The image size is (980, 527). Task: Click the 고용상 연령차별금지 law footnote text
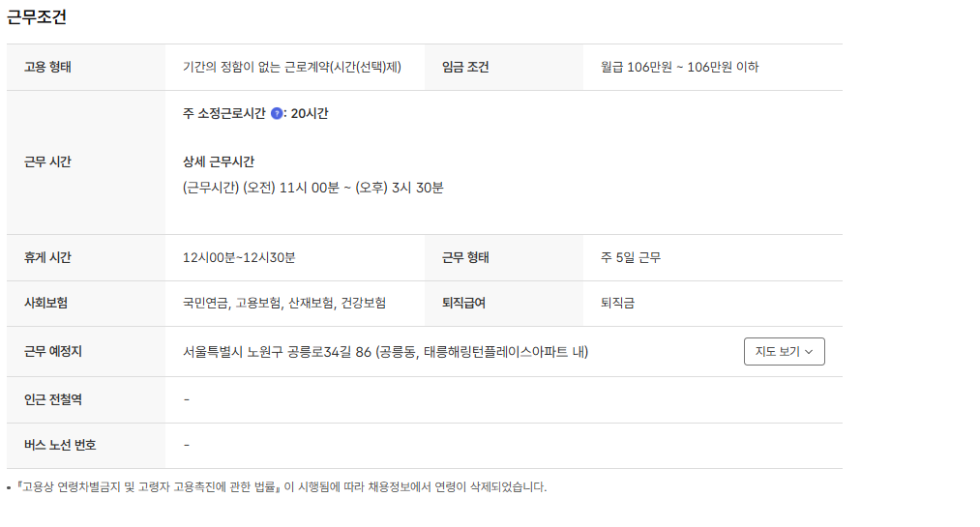coord(281,487)
